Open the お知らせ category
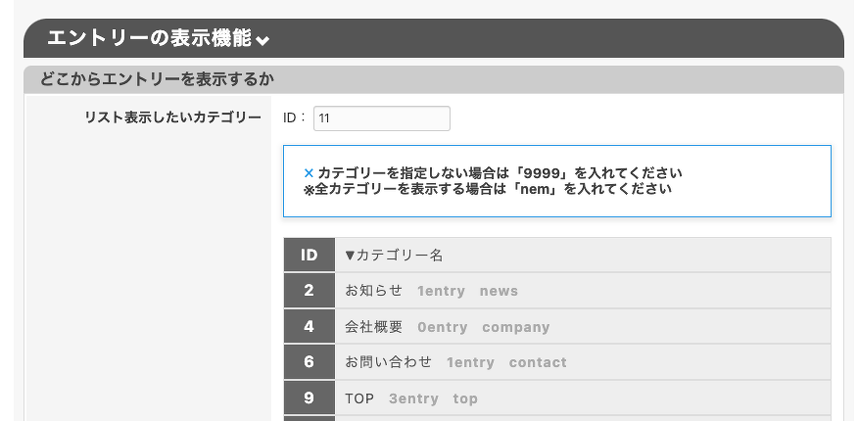The height and width of the screenshot is (421, 858). (x=373, y=291)
